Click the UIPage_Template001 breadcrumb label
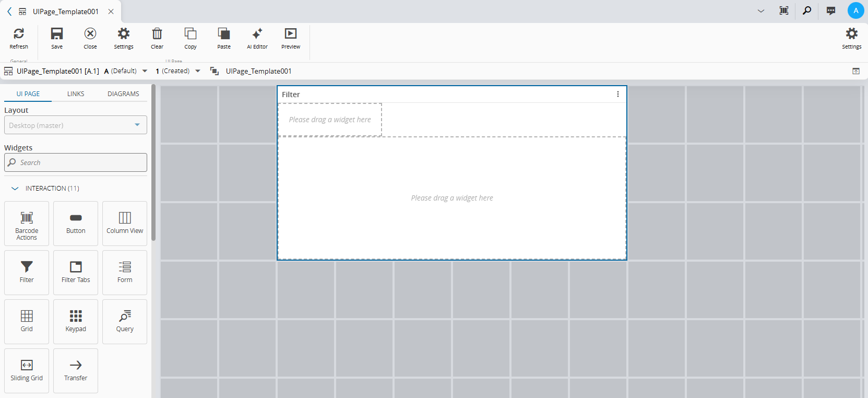This screenshot has width=868, height=398. point(258,71)
